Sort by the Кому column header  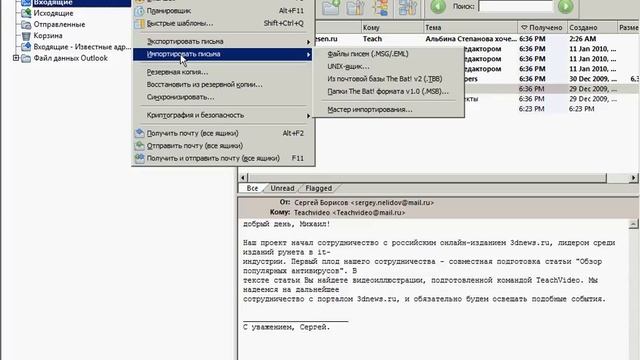click(x=392, y=28)
